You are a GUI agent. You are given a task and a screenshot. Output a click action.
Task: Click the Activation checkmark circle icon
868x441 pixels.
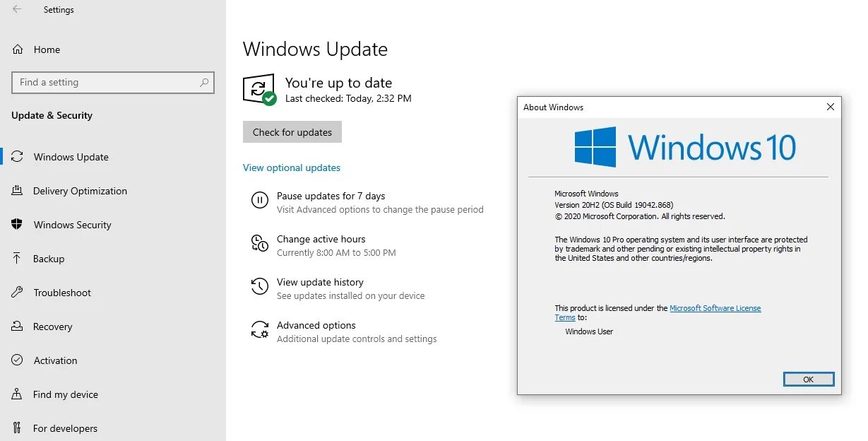click(18, 360)
